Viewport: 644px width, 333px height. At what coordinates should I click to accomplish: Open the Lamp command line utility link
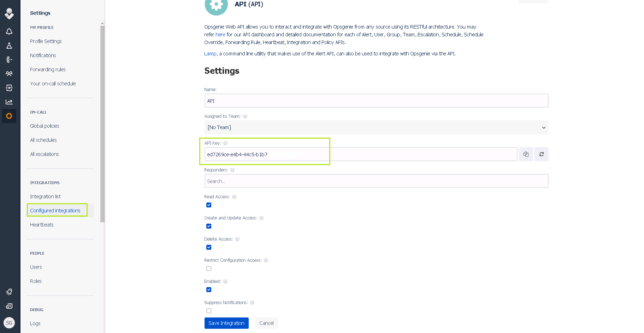tap(210, 54)
